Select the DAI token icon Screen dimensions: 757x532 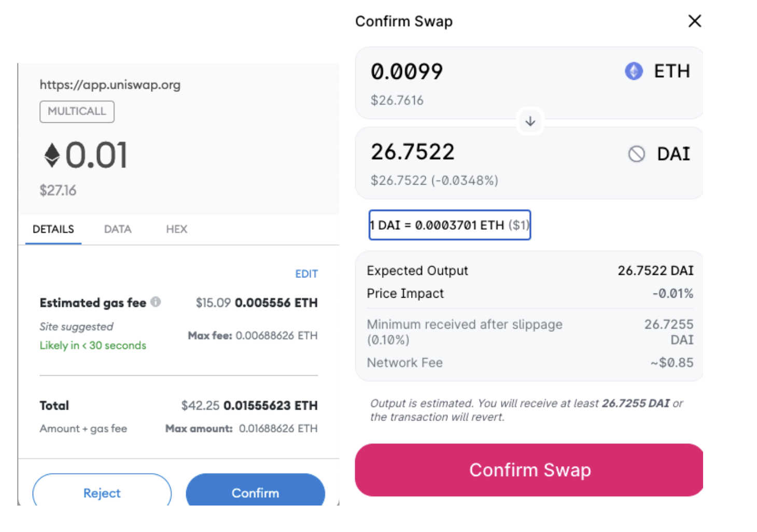click(635, 153)
